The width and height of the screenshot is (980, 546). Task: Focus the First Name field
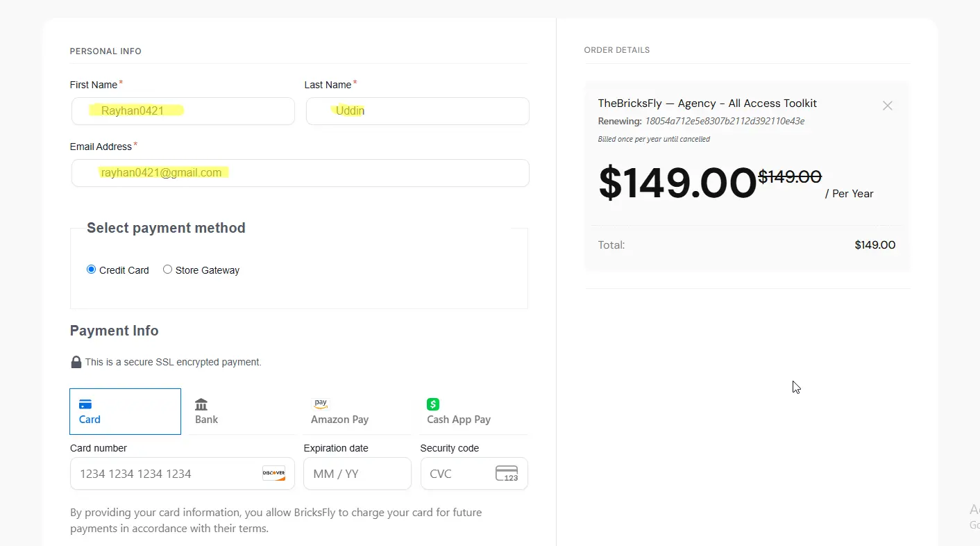pyautogui.click(x=183, y=111)
